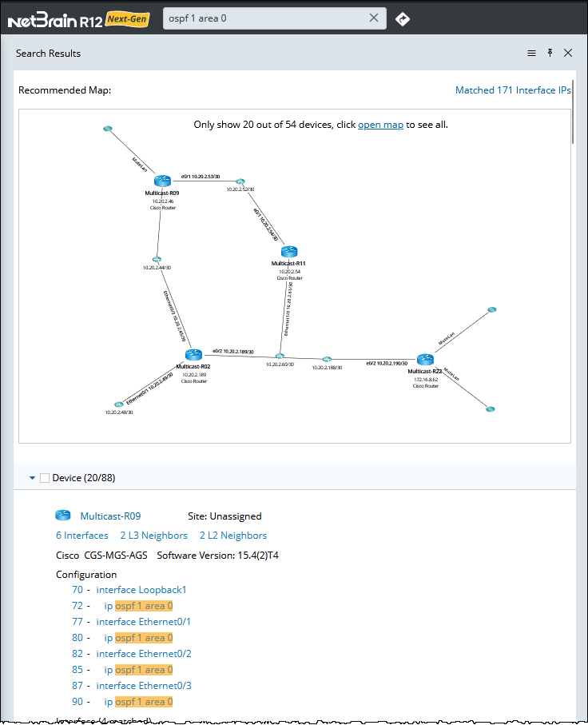Open the Multicast-R09 device link
Viewport: 588px width, 725px height.
[110, 516]
